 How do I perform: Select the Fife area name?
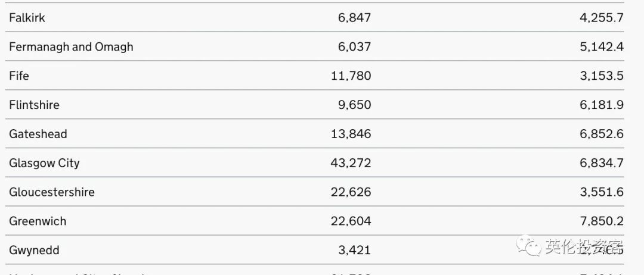click(19, 76)
